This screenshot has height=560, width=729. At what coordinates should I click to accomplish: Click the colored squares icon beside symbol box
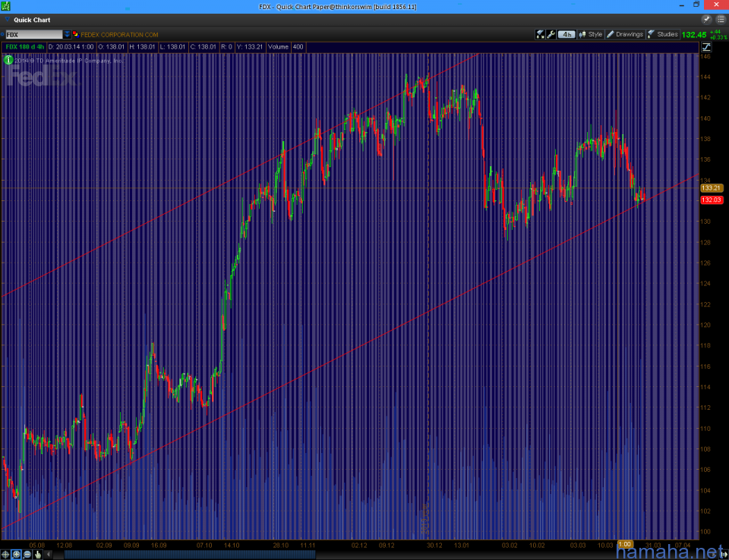click(75, 34)
